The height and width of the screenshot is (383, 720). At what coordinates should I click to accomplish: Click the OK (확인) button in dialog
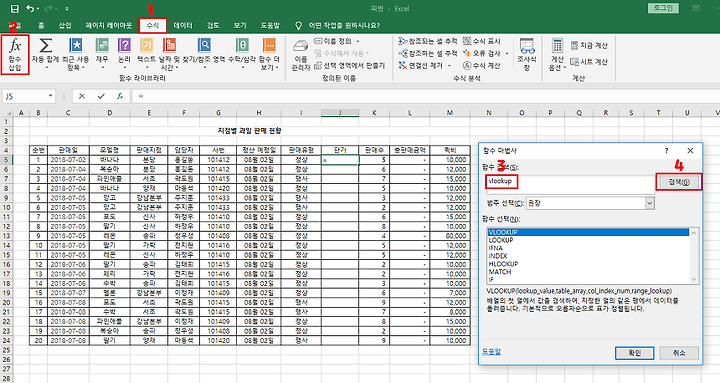(634, 353)
